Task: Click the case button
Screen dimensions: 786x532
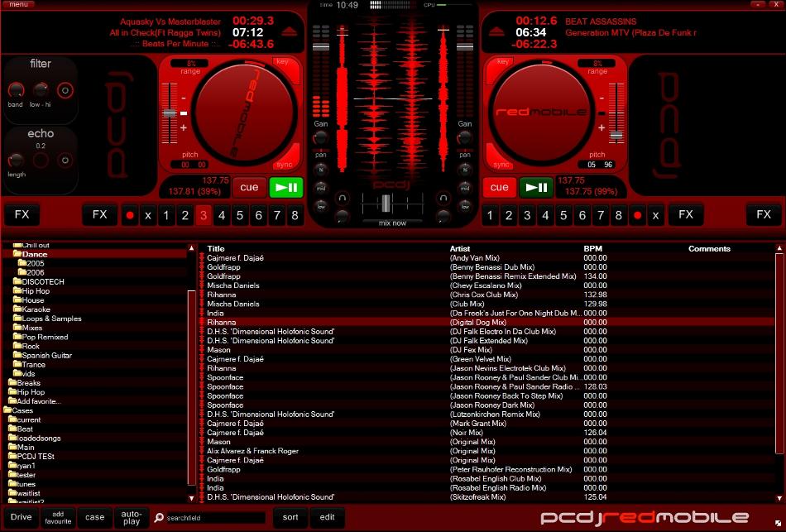Action: (95, 517)
